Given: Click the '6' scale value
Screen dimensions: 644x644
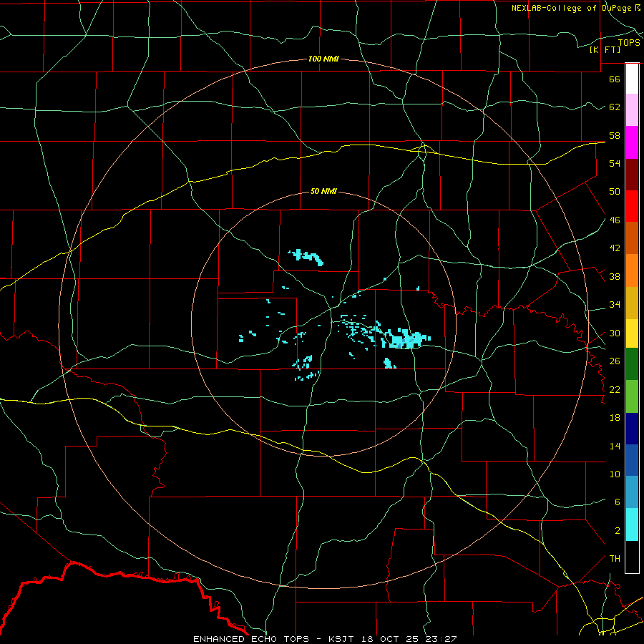Looking at the screenshot, I should (618, 502).
